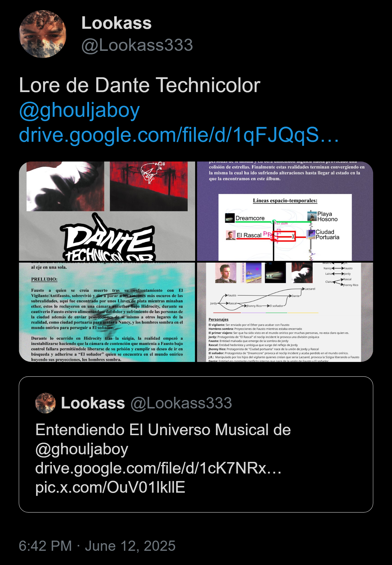The height and width of the screenshot is (565, 392).
Task: Open quoted tweet about El Universo Musical
Action: tap(196, 444)
